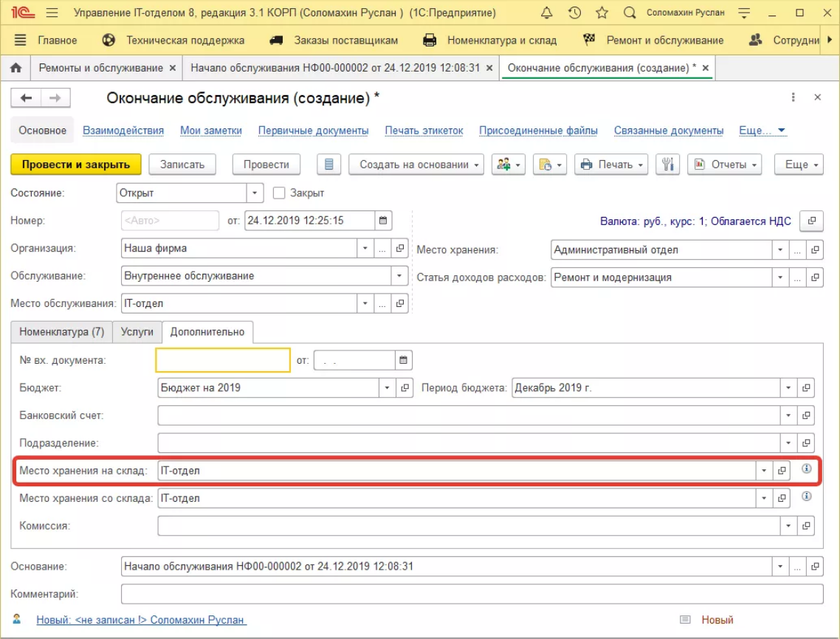Click the document movements list icon

329,165
